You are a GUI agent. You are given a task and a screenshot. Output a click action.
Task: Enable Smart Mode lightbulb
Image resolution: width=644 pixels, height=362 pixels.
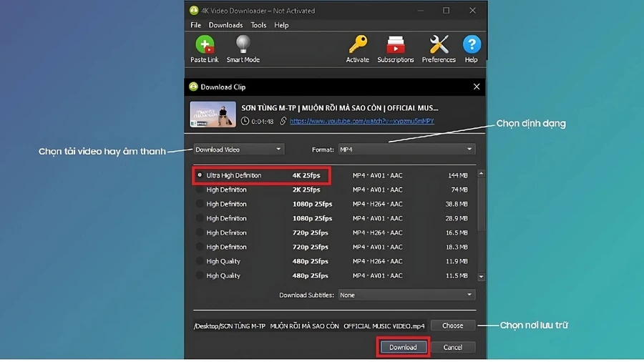[x=243, y=44]
